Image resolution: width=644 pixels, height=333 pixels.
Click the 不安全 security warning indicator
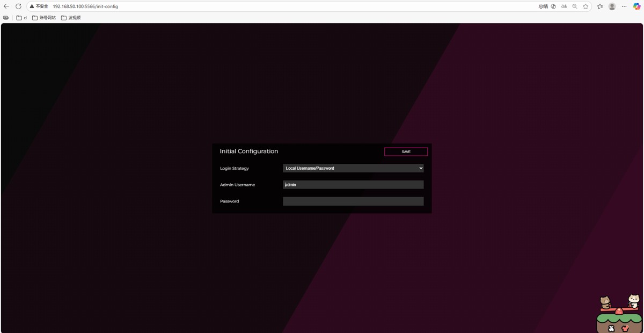click(x=39, y=6)
